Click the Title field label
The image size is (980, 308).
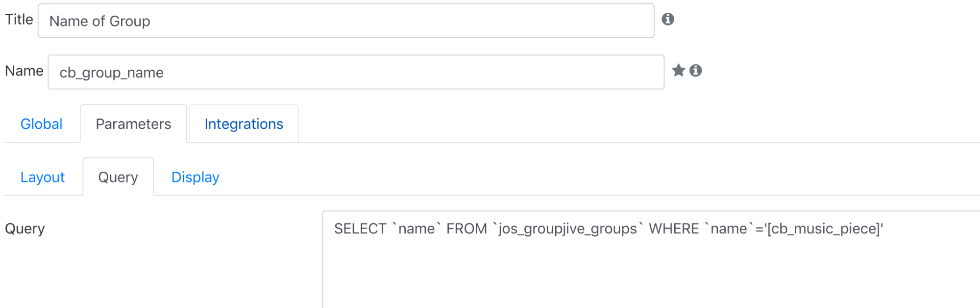coord(19,20)
